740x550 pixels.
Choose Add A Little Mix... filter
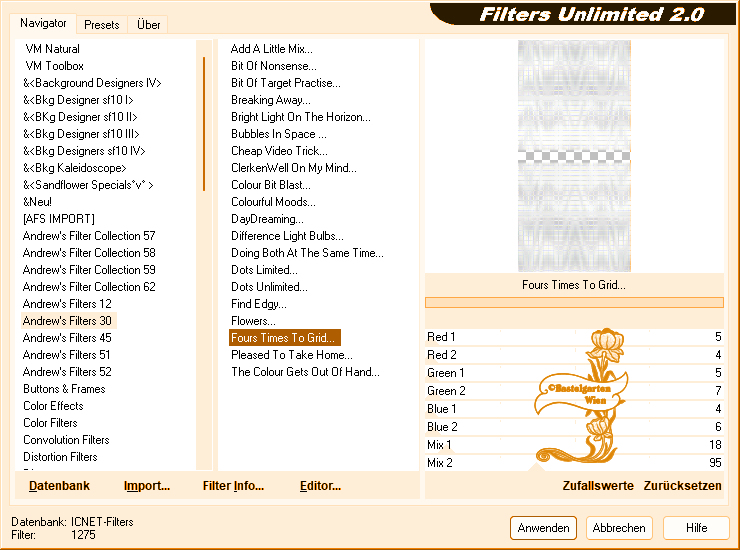point(271,49)
